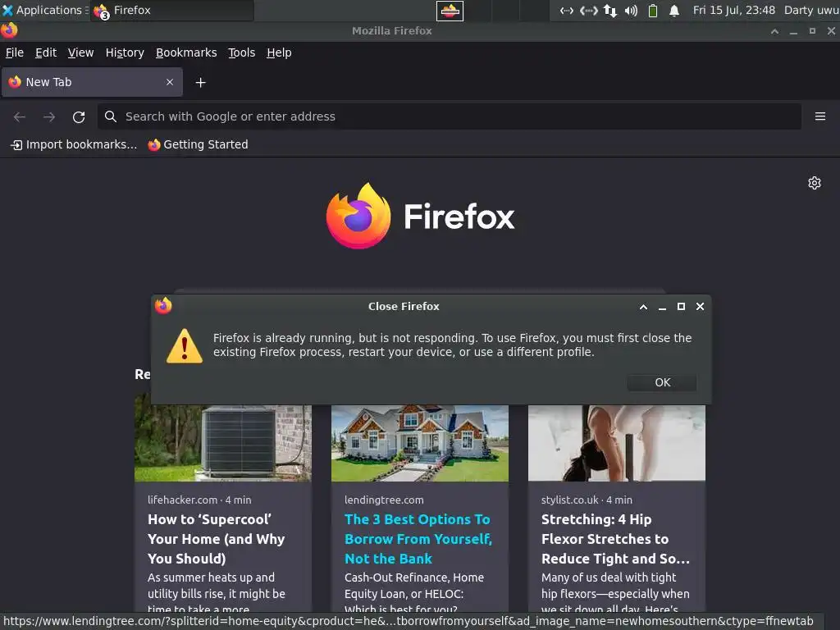The height and width of the screenshot is (630, 840).
Task: Click the lendingtree.com source label
Action: [x=384, y=500]
